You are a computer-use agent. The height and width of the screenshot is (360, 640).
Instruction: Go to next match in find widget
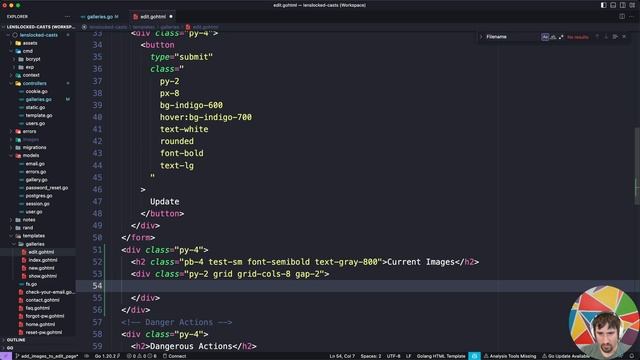pos(606,37)
